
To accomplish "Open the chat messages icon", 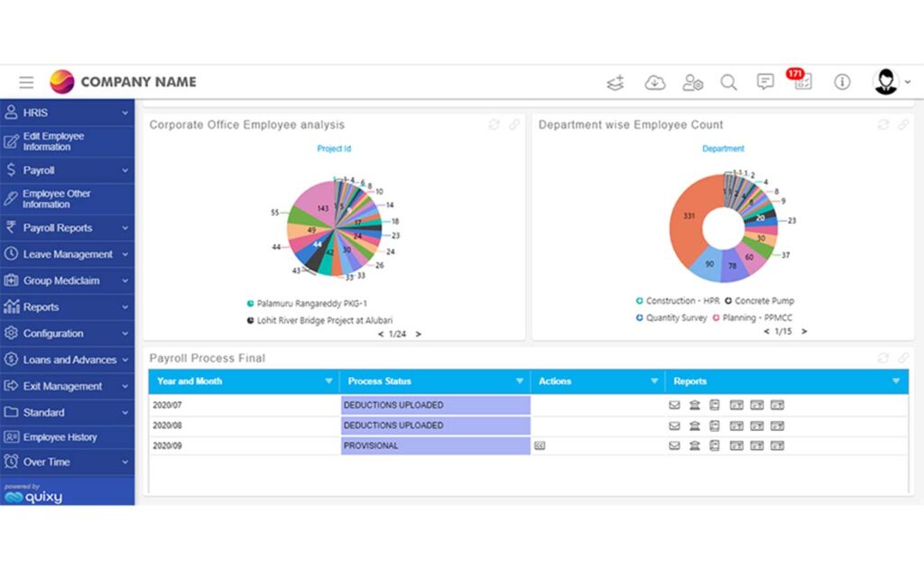I will [x=765, y=82].
